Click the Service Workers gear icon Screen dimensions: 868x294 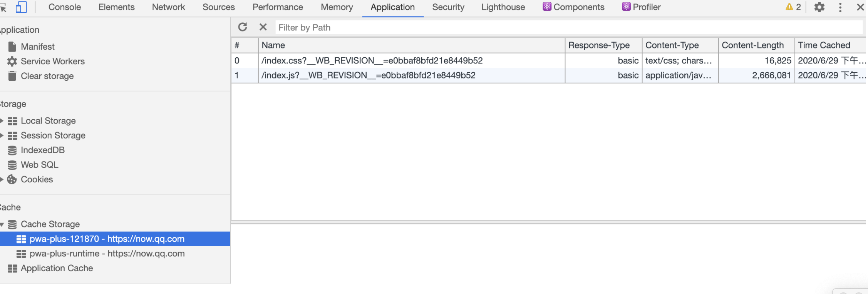tap(12, 61)
